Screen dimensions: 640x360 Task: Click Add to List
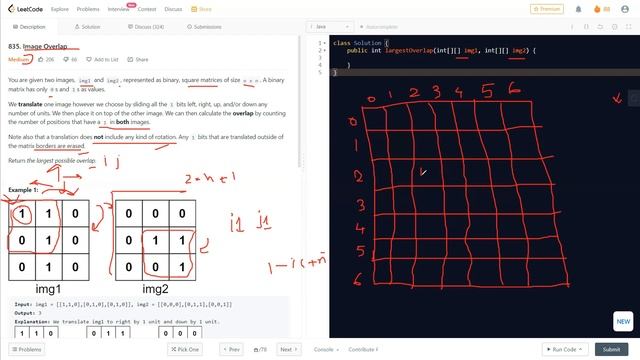point(102,59)
